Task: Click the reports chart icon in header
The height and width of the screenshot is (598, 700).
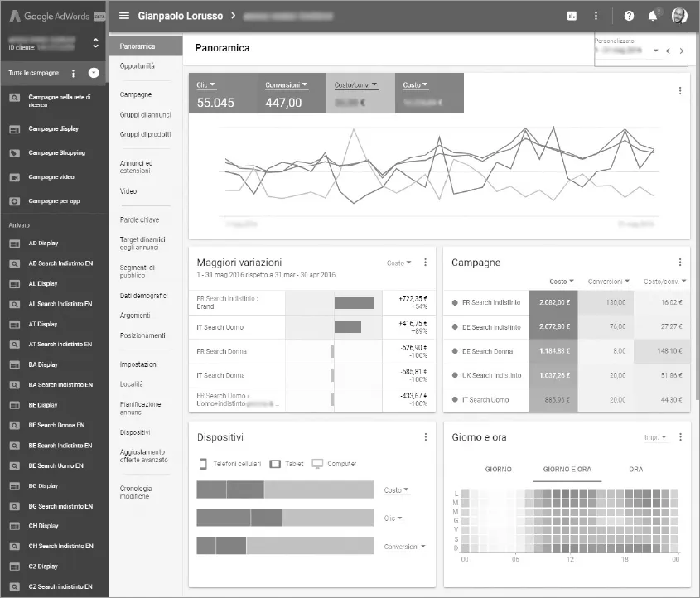Action: tap(571, 16)
